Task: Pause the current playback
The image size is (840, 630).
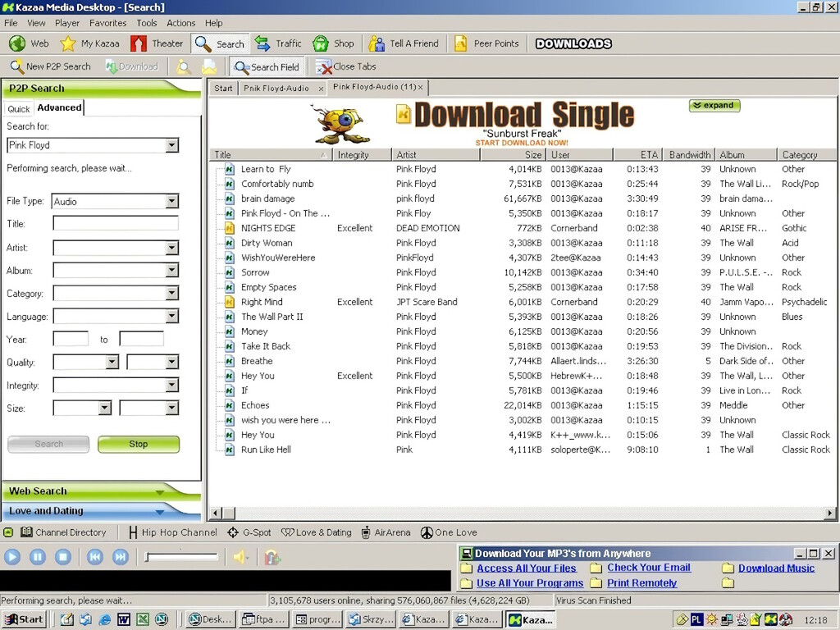Action: tap(36, 556)
